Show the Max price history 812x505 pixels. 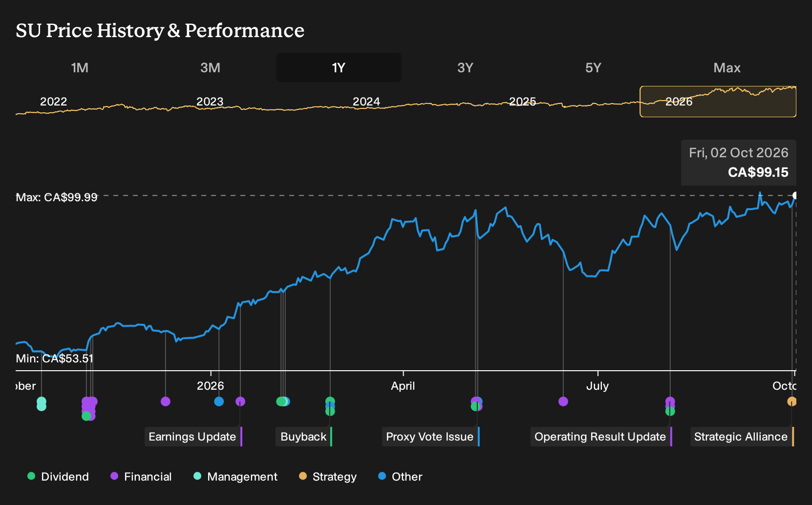727,67
